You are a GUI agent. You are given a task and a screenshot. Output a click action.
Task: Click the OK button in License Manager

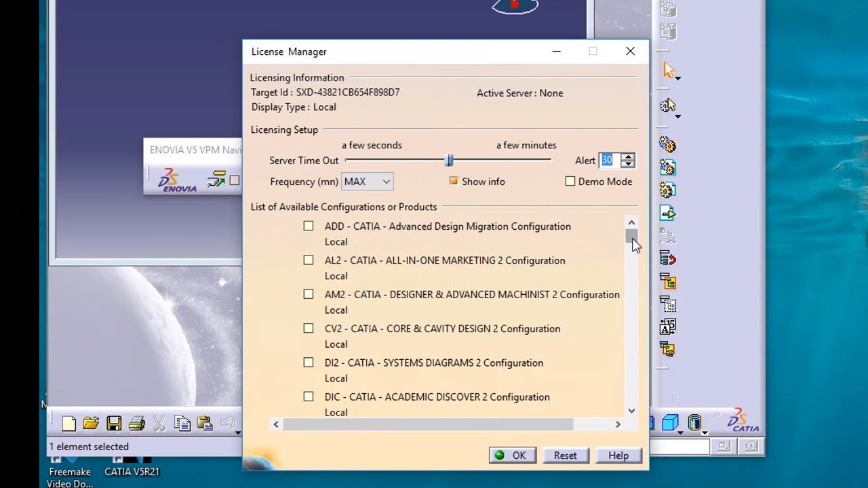click(513, 455)
